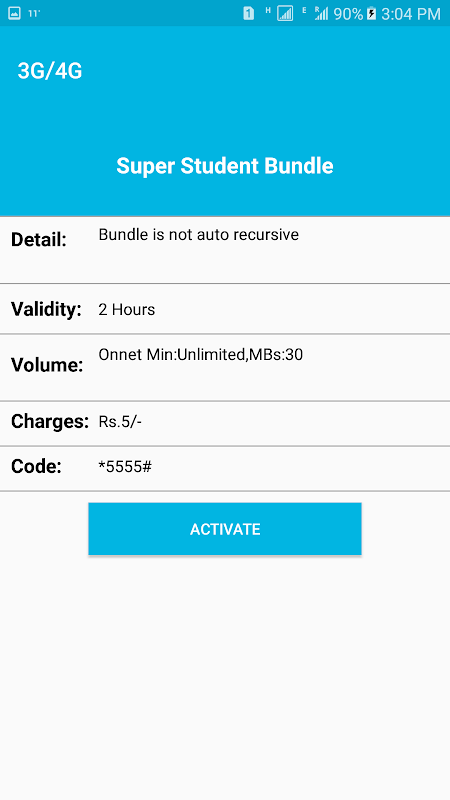Tap the Charges label
This screenshot has width=450, height=800.
[50, 421]
